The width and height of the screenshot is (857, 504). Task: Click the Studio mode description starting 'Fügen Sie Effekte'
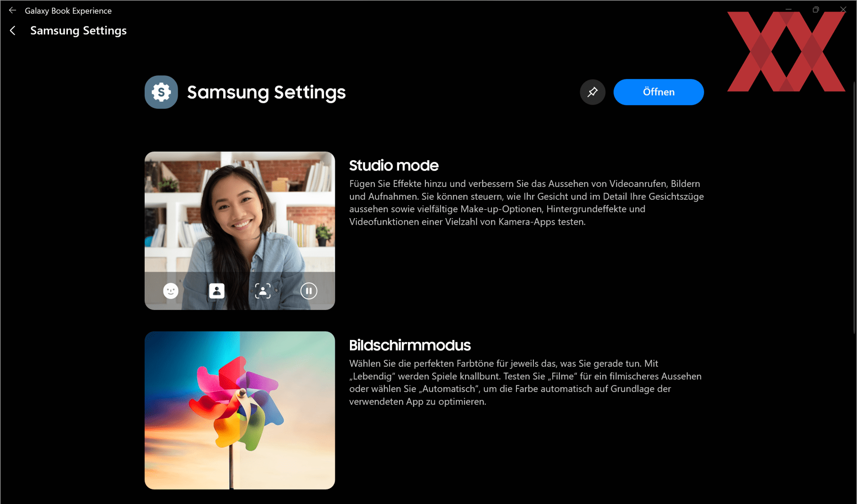tap(527, 202)
